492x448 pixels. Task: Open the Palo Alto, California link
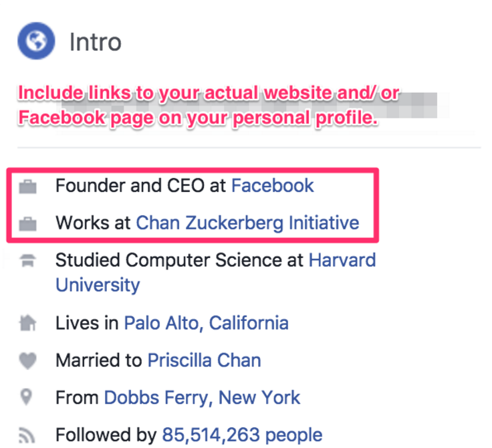point(207,323)
